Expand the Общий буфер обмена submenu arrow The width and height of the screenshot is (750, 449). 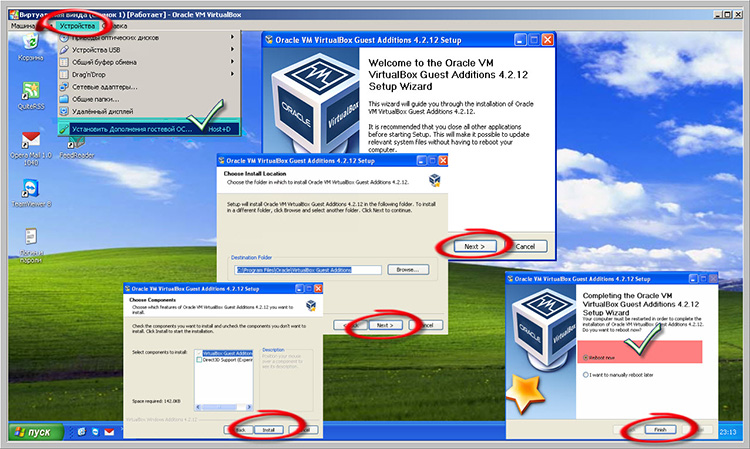coord(232,62)
